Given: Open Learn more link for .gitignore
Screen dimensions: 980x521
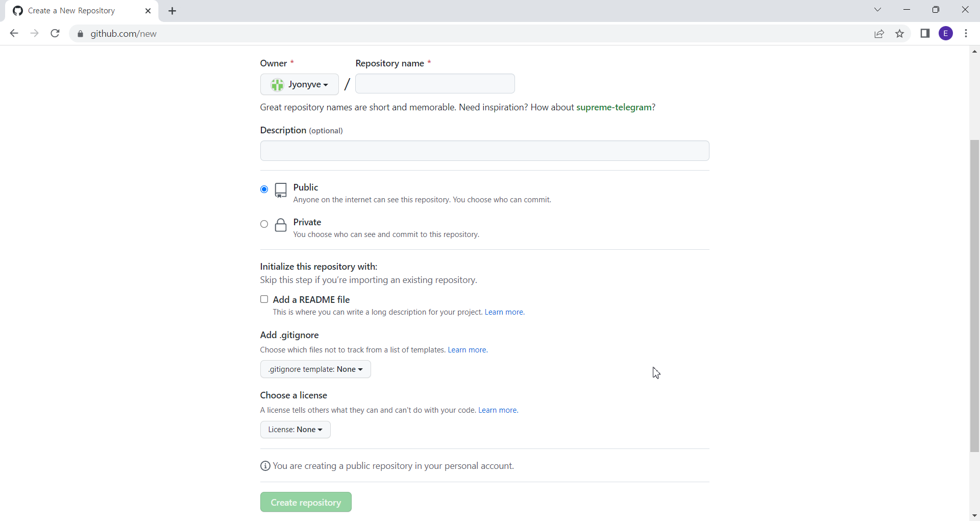Looking at the screenshot, I should click(x=468, y=350).
